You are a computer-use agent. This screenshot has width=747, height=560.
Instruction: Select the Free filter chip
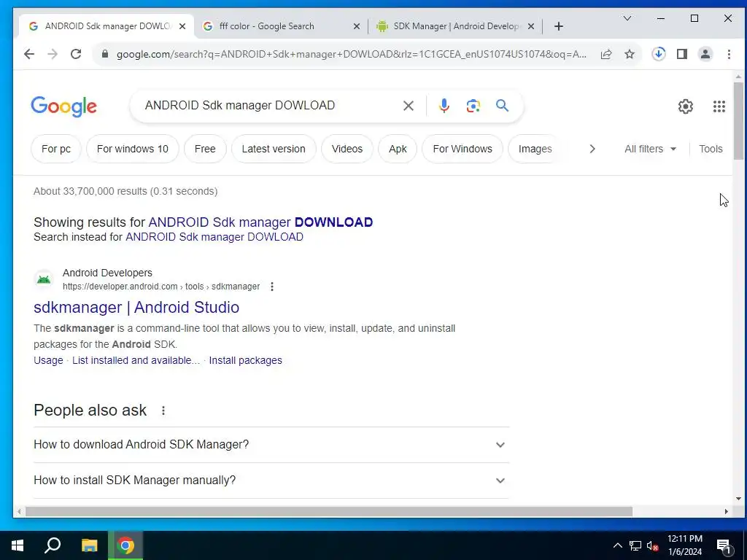(205, 149)
